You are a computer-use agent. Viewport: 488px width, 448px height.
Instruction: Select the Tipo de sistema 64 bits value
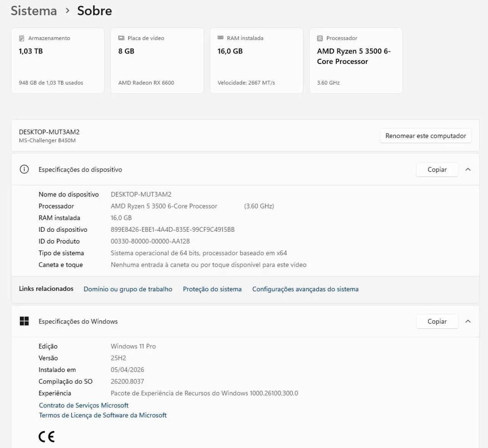199,253
